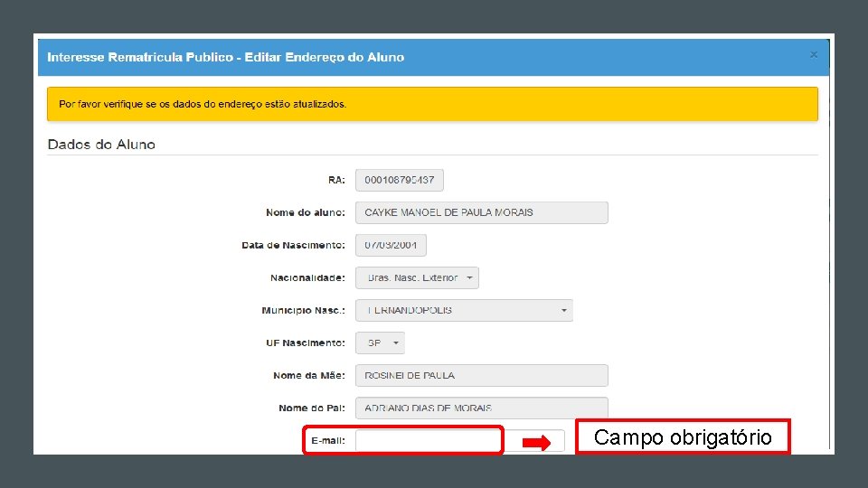Viewport: 868px width, 488px height.
Task: Expand the Município Nasc. combo box
Action: coord(464,310)
